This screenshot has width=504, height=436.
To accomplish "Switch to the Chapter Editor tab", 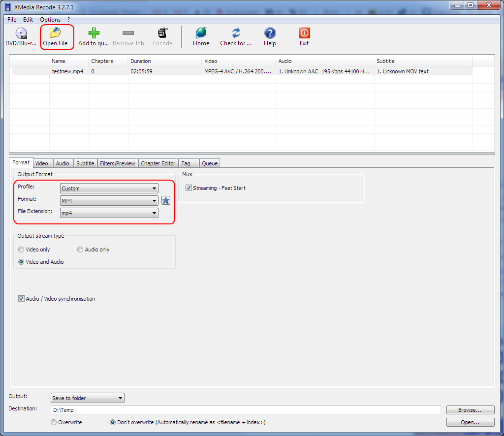I will pyautogui.click(x=158, y=163).
